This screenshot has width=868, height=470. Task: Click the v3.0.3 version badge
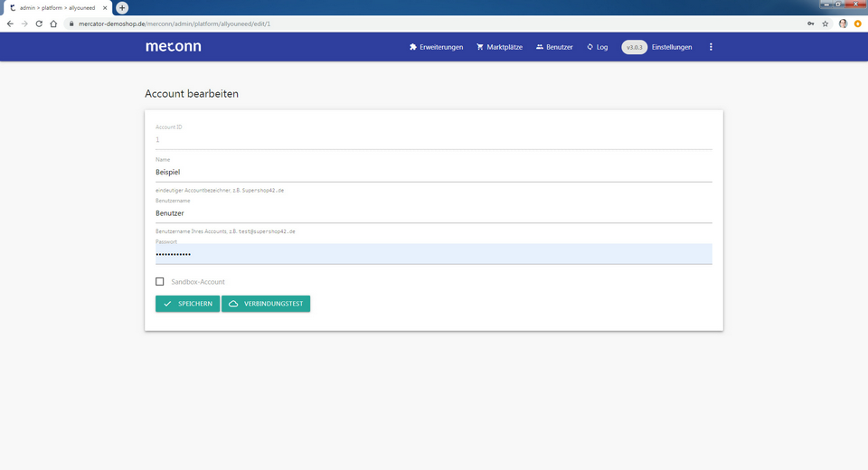tap(635, 47)
